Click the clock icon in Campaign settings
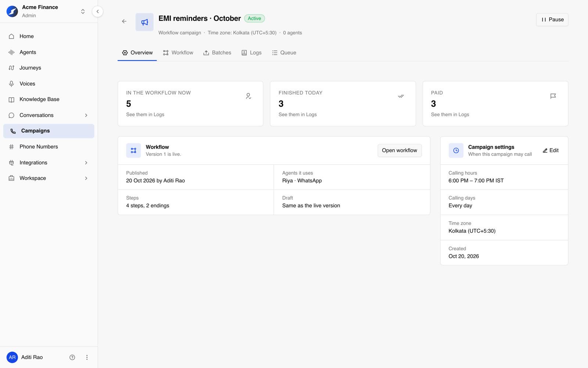588x368 pixels. pyautogui.click(x=456, y=151)
